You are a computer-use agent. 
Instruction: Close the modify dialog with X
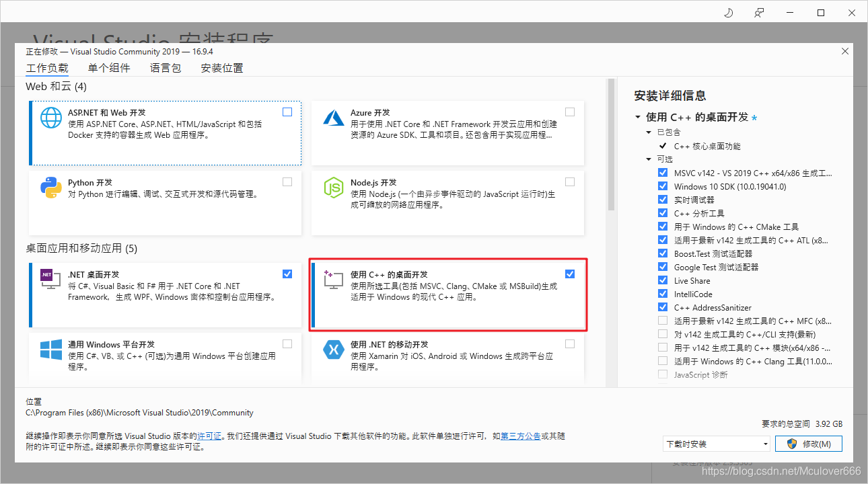coord(845,51)
